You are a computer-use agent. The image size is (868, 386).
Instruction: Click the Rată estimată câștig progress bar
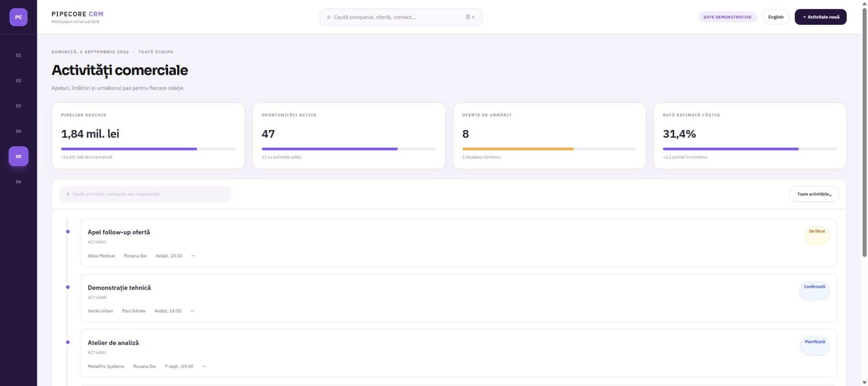(750, 149)
